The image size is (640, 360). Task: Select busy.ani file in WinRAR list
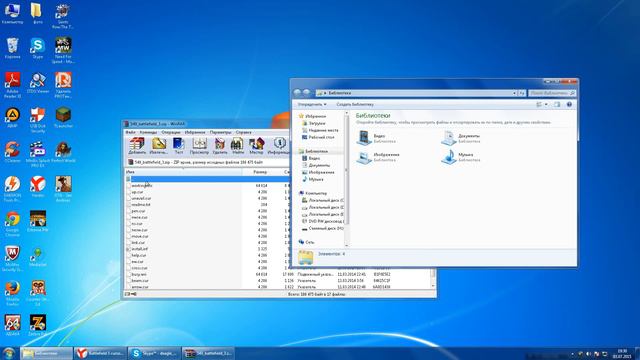139,274
